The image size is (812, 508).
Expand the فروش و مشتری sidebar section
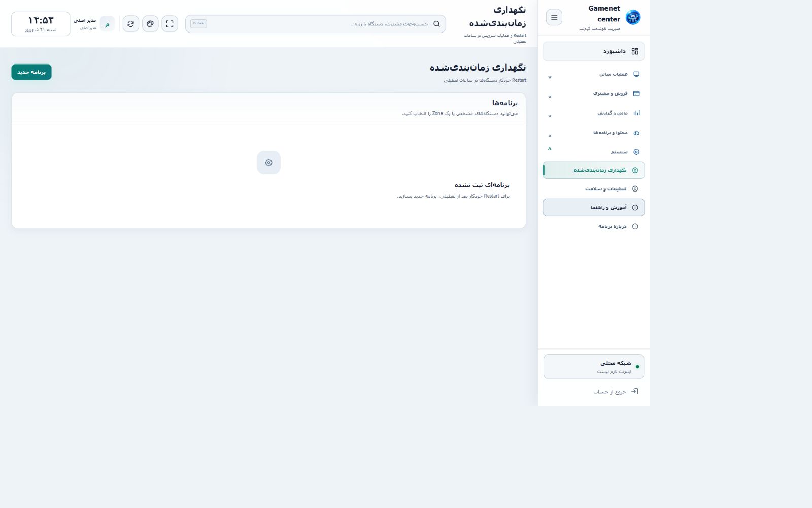click(593, 93)
